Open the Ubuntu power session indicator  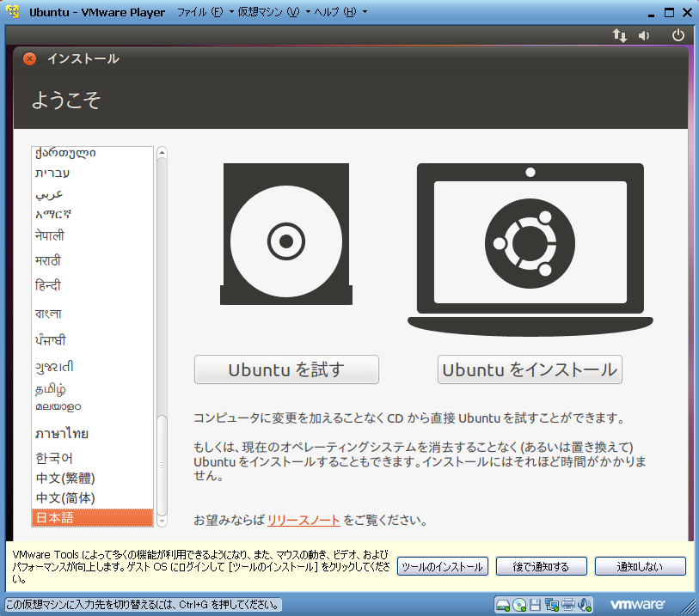coord(678,34)
